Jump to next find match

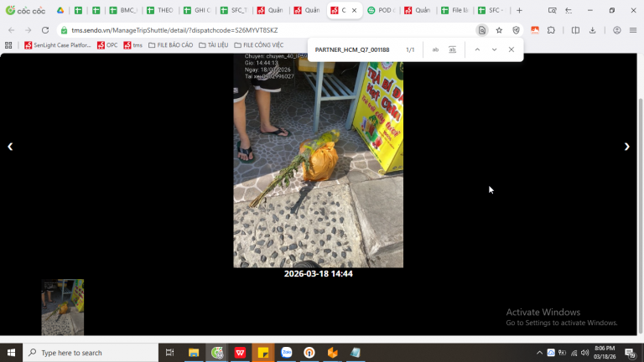coord(495,49)
